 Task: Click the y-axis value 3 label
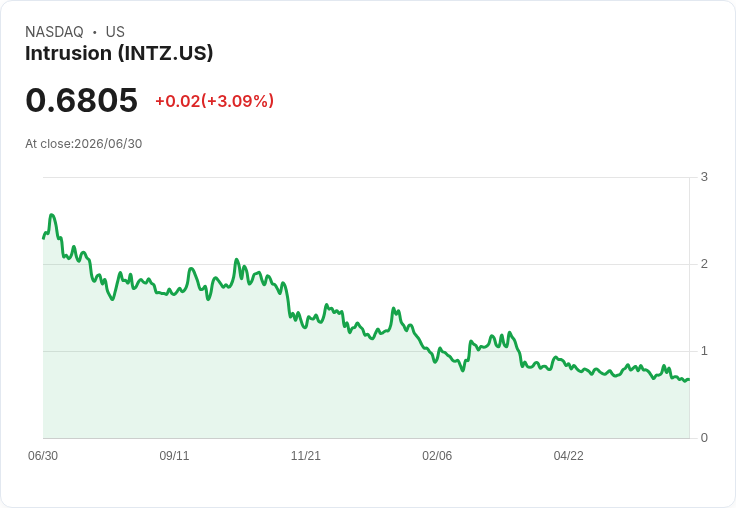pyautogui.click(x=704, y=177)
